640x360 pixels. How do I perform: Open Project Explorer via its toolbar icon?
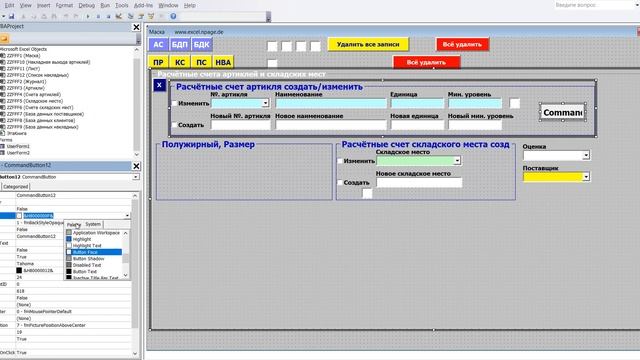(x=131, y=16)
